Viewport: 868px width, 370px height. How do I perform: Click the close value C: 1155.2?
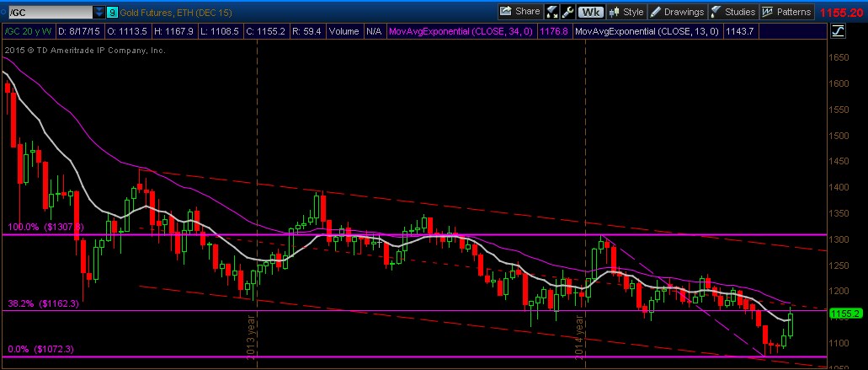266,31
